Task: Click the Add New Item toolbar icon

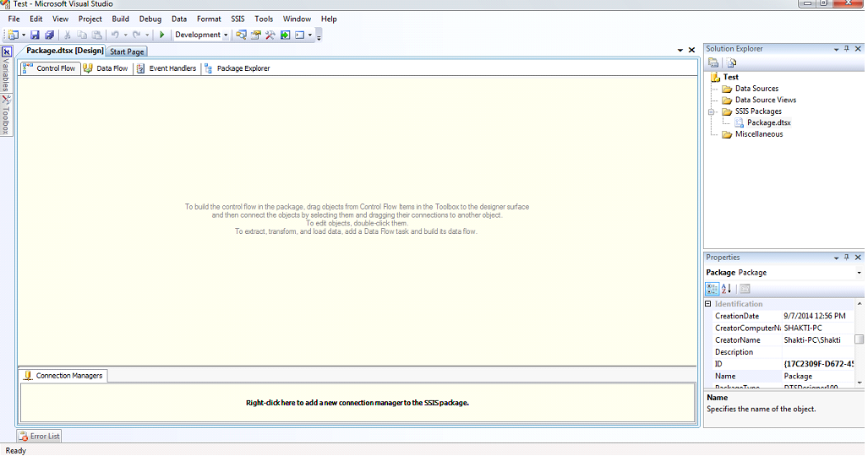Action: coord(14,35)
